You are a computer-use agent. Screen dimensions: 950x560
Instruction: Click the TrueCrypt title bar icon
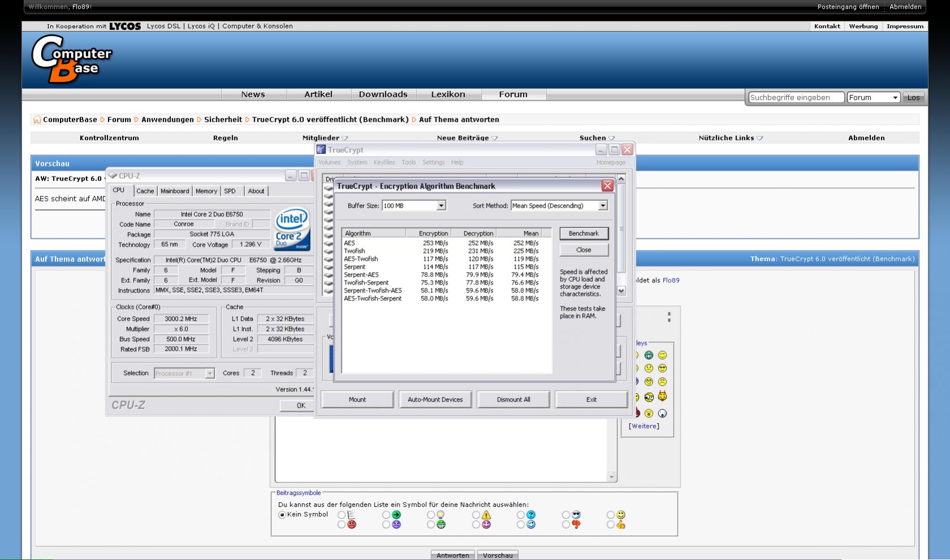tap(321, 150)
